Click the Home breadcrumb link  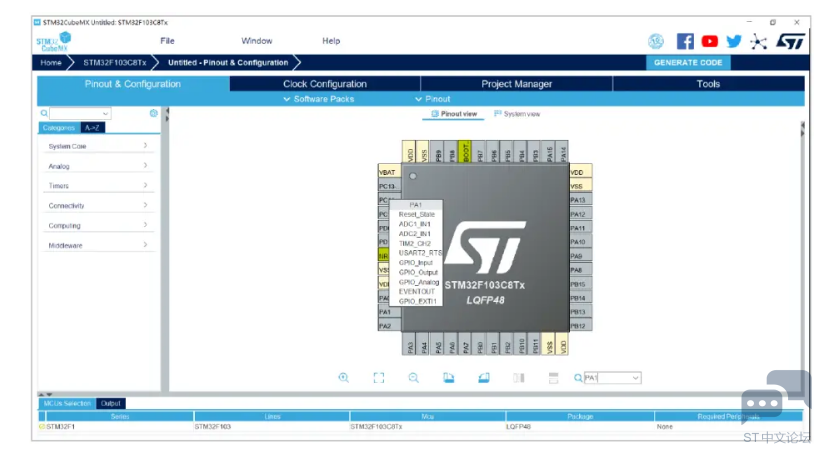[x=51, y=62]
